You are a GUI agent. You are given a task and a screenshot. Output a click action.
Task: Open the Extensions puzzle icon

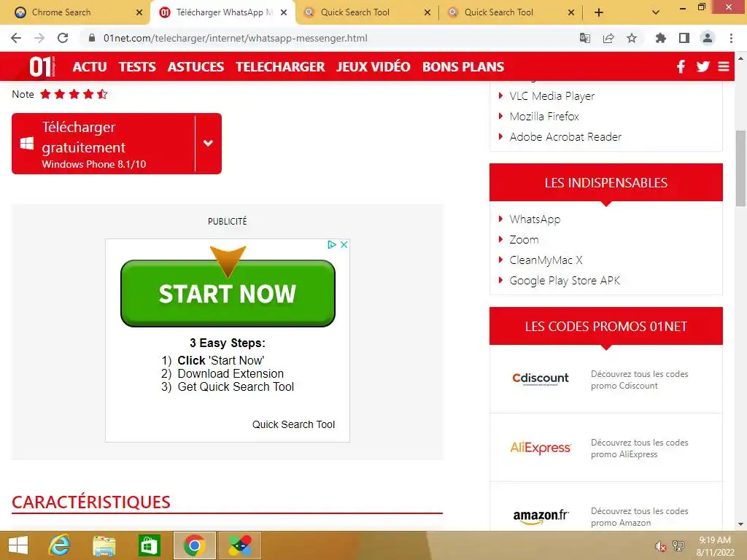(660, 38)
